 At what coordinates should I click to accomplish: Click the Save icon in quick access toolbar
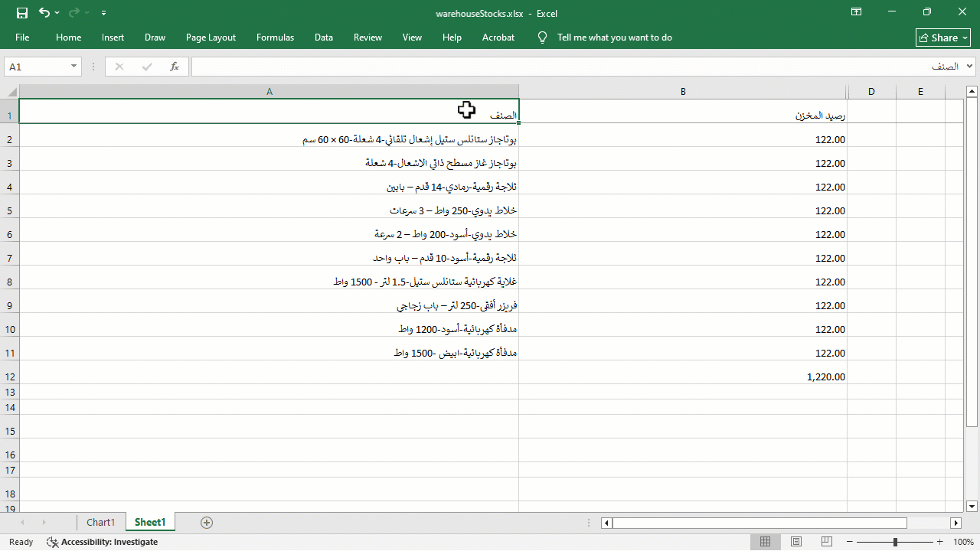coord(22,13)
